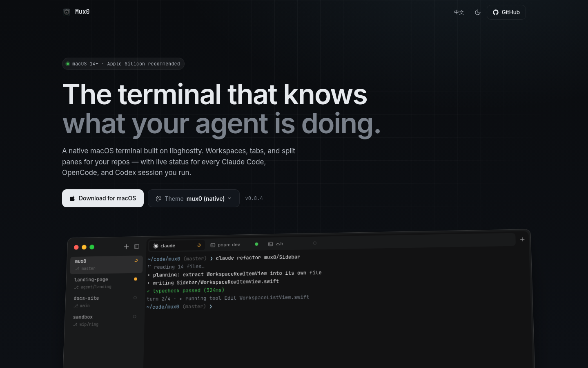Screen dimensions: 588x368
Task: Click the final ~/code/mux0 prompt line
Action: tap(179, 307)
